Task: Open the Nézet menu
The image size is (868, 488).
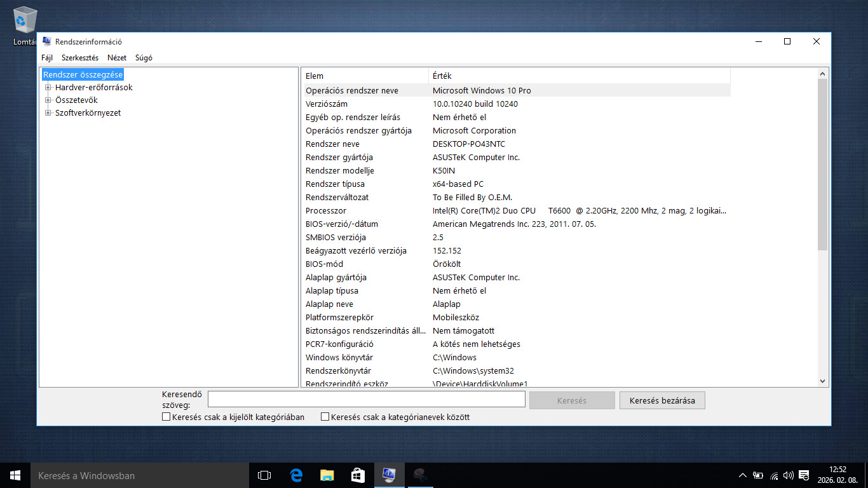Action: pos(117,58)
